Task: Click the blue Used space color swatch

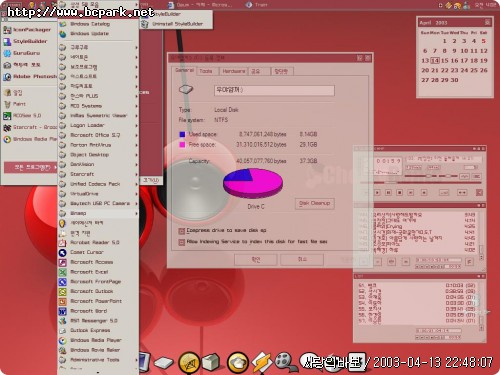Action: tap(182, 134)
